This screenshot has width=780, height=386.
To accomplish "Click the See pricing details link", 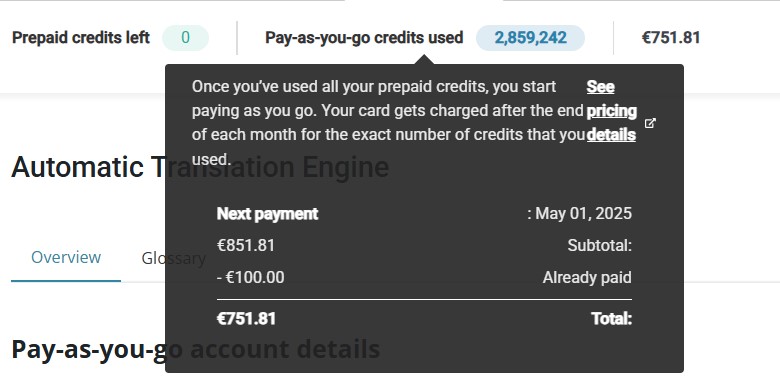I will (x=611, y=110).
